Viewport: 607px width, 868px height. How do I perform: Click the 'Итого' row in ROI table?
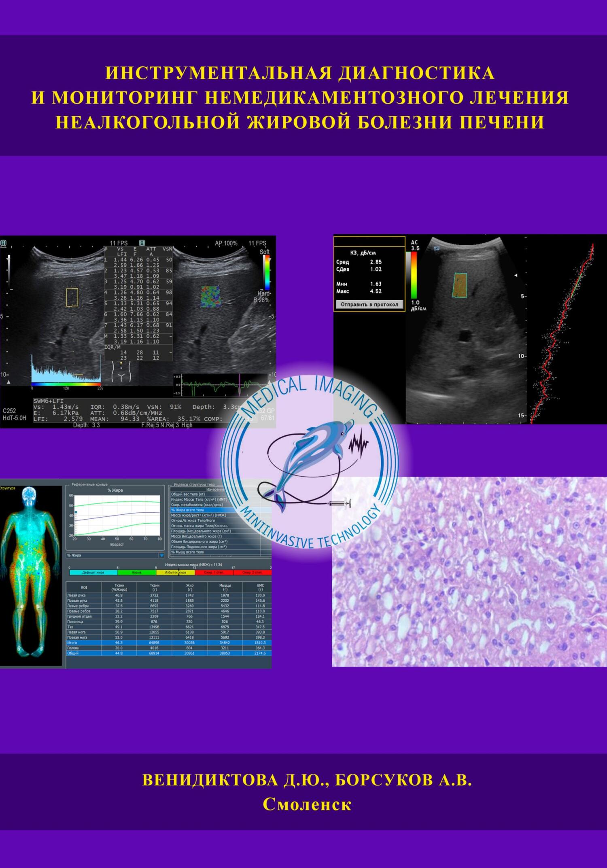point(169,643)
